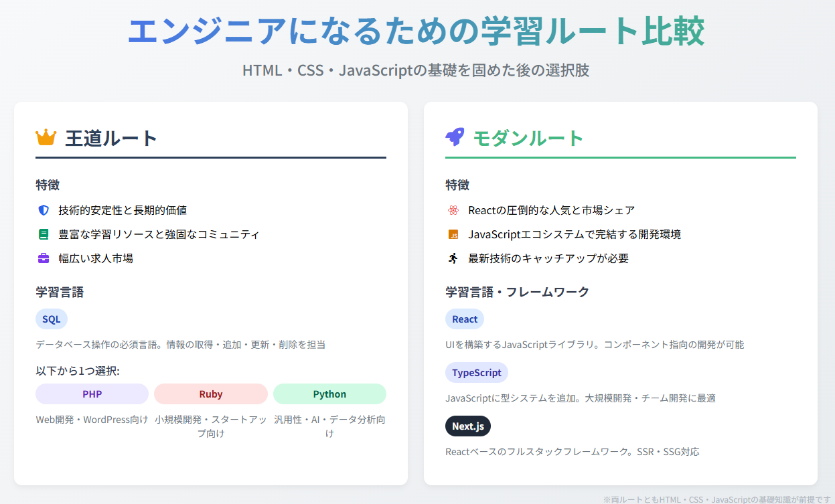Click the caption 汎用性・AI・データ分析向け
The height and width of the screenshot is (504, 835).
click(x=329, y=426)
